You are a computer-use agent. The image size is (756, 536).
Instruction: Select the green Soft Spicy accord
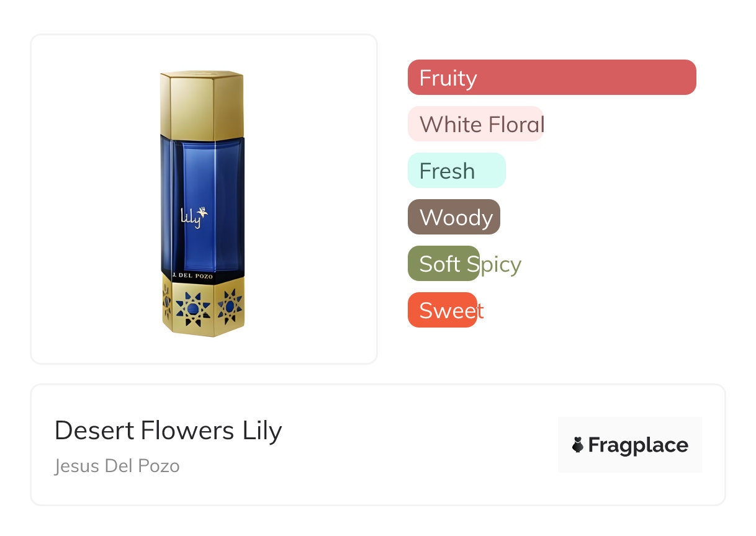tap(443, 264)
